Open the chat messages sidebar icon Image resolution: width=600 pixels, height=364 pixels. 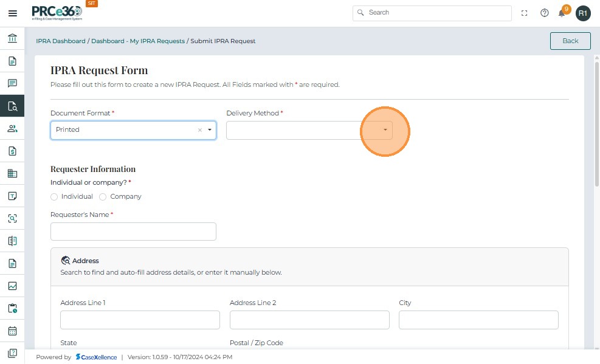click(x=12, y=83)
